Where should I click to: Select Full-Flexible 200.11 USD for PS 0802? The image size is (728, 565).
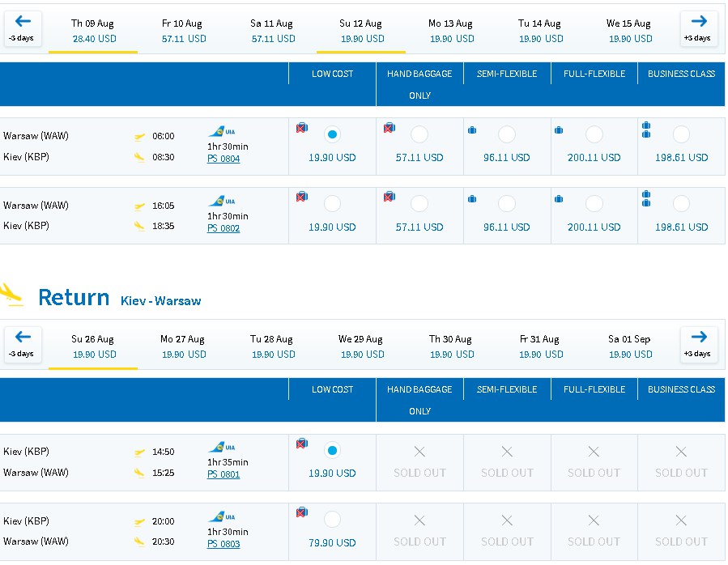[x=594, y=204]
